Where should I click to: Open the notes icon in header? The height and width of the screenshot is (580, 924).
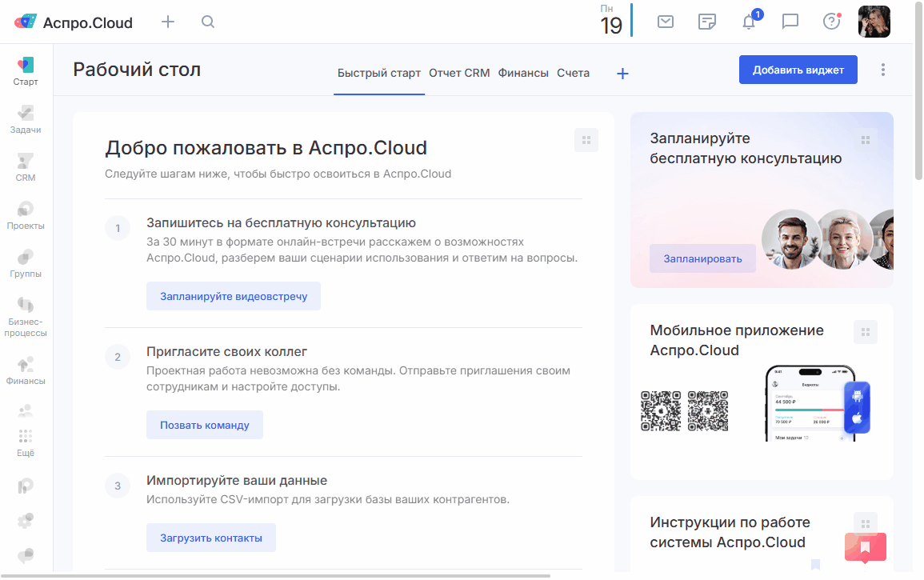[707, 22]
